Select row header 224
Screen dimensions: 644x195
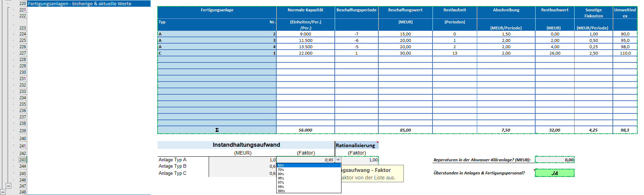click(x=23, y=34)
